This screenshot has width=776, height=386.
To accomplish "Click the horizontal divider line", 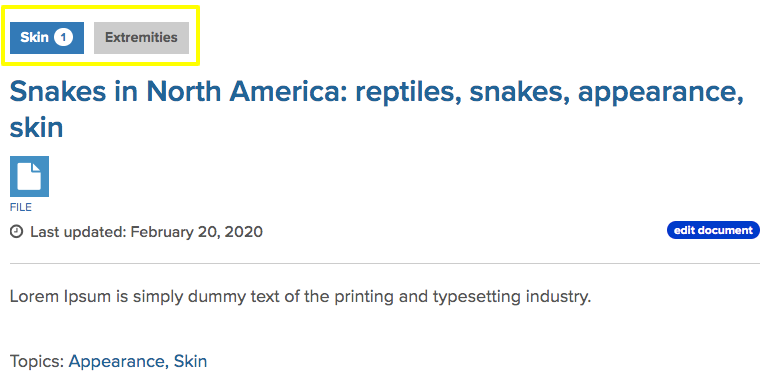I will coord(385,264).
